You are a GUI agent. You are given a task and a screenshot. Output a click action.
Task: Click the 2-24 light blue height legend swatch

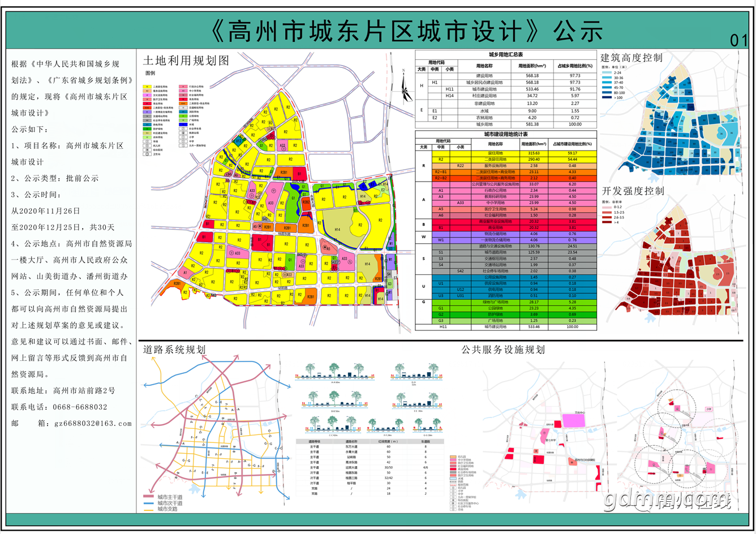click(607, 72)
